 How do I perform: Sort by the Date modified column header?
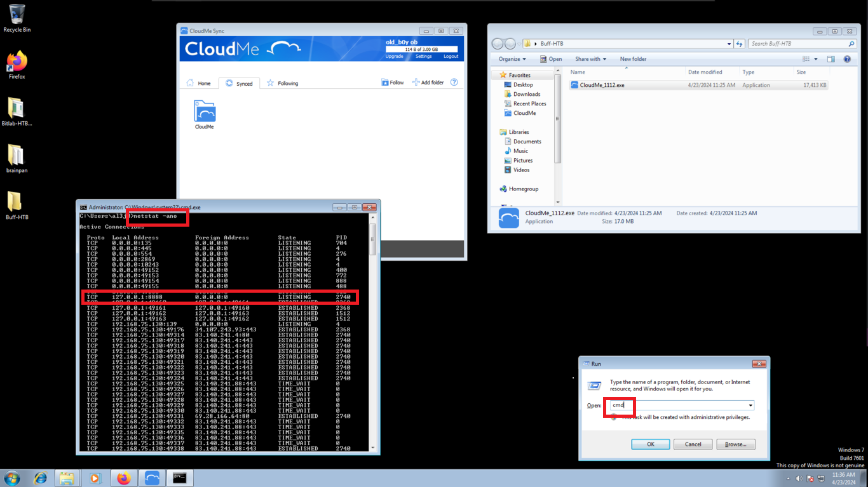[x=712, y=72]
